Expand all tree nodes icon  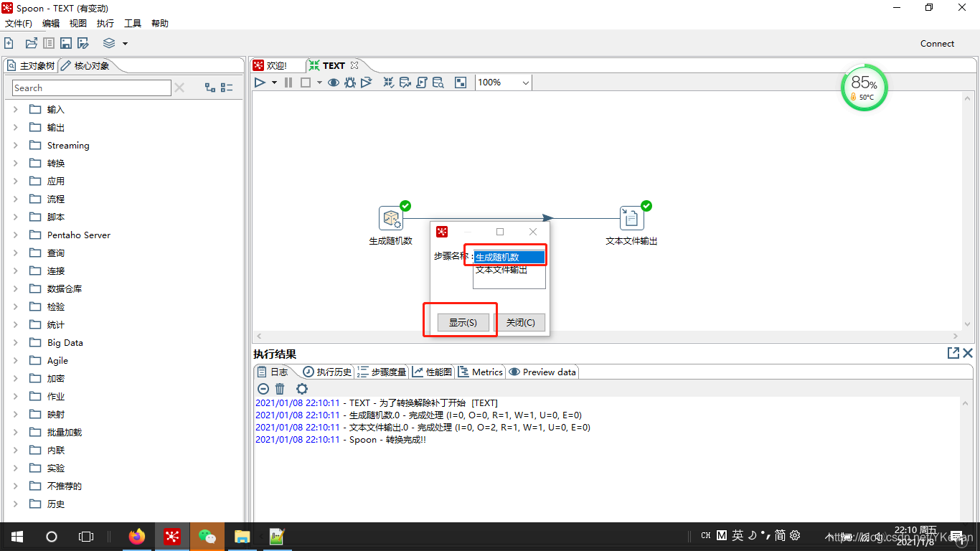click(x=210, y=88)
